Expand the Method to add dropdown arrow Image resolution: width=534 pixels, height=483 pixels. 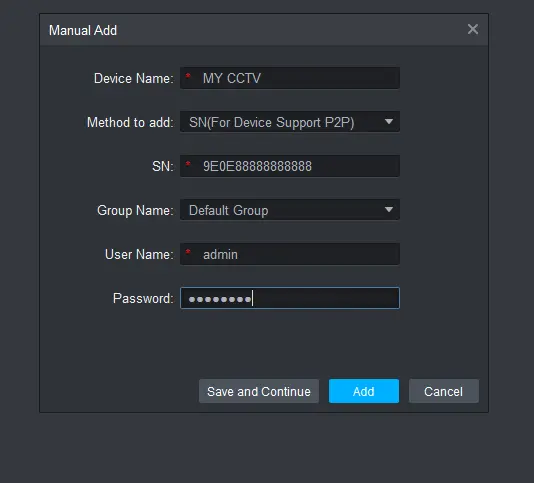click(389, 122)
